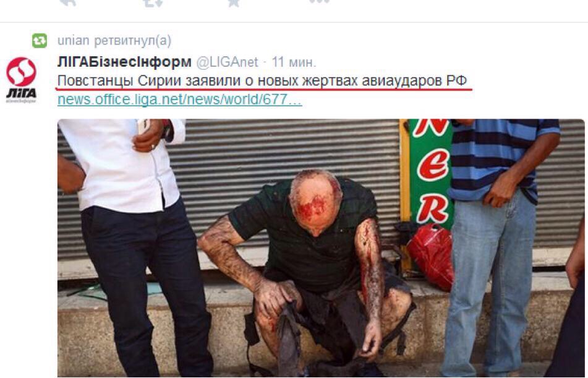Click the red bag in the photo

430,256
